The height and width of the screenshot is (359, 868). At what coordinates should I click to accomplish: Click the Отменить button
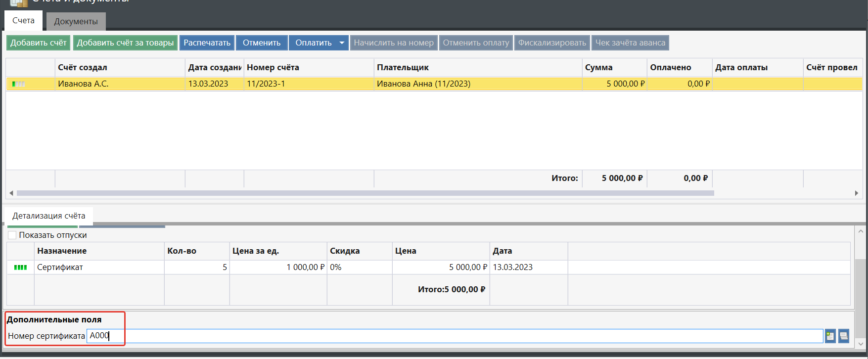[261, 43]
